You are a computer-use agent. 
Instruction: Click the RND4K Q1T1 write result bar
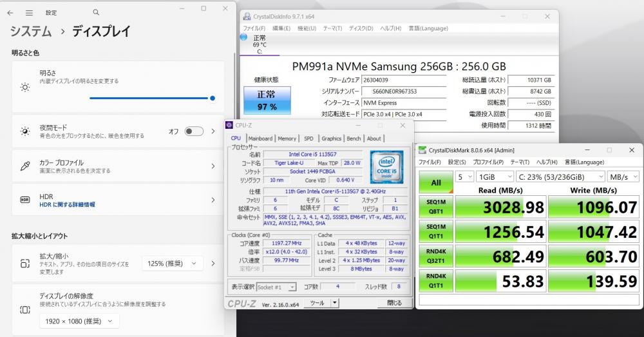coord(594,281)
